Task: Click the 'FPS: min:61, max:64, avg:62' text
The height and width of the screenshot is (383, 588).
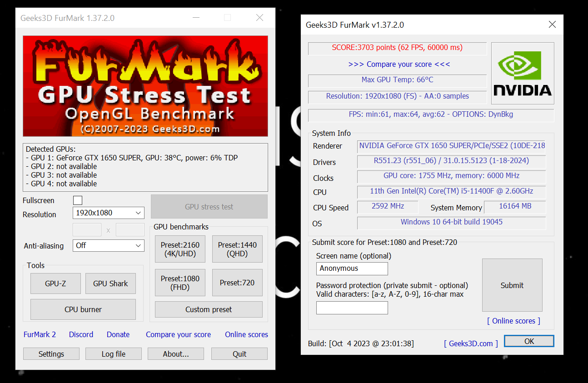Action: point(431,114)
